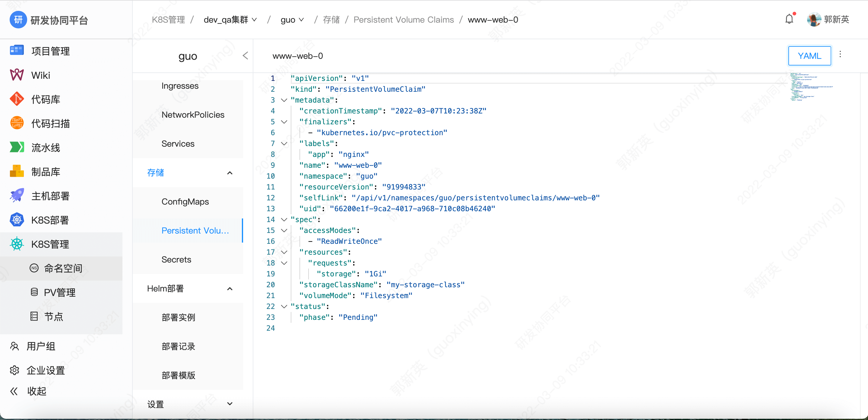
Task: Click the notification bell icon
Action: click(x=789, y=19)
